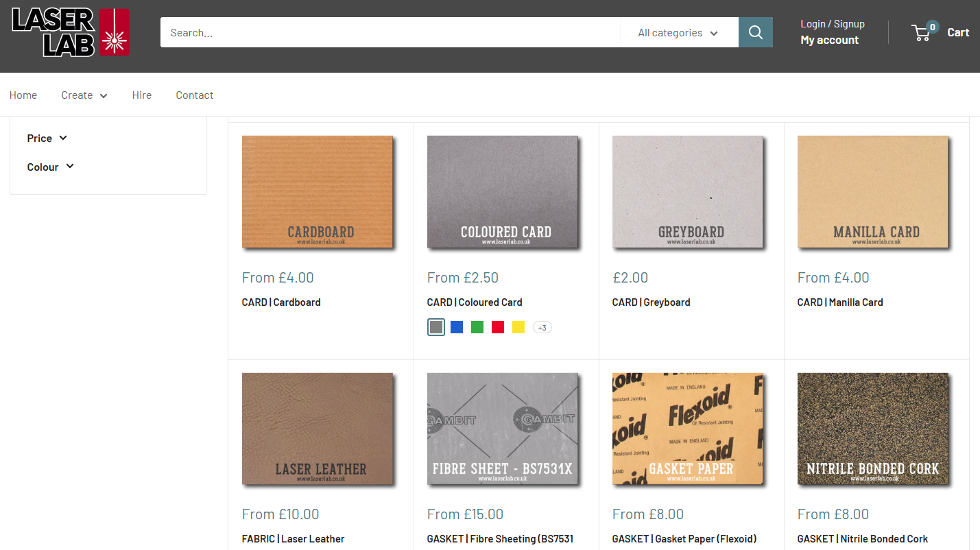980x550 pixels.
Task: Expand the Price filter
Action: [47, 138]
